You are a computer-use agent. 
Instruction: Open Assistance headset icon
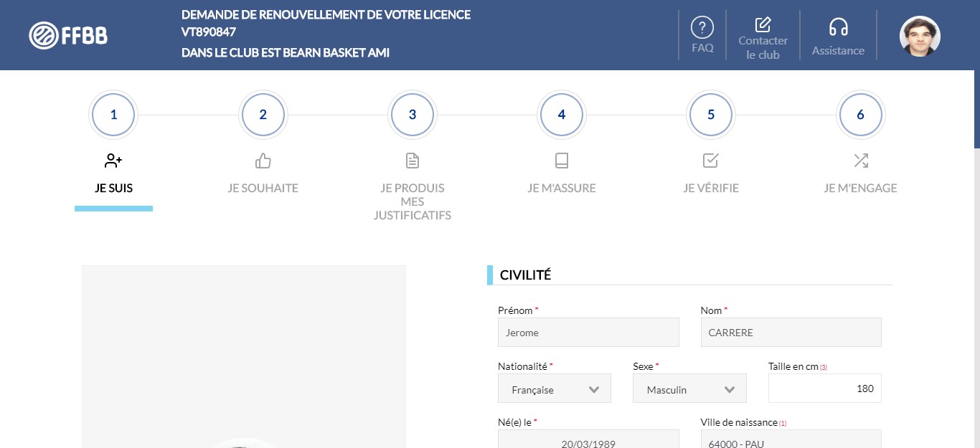(x=838, y=27)
